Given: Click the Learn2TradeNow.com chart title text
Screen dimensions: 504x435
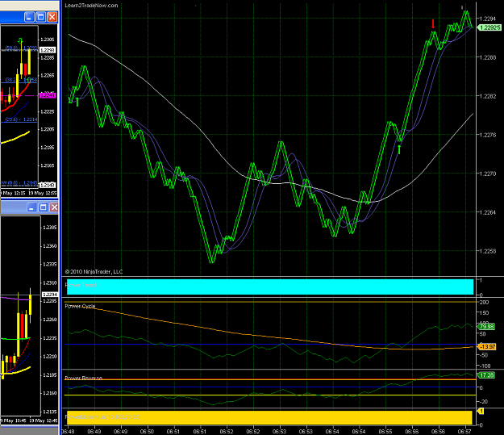Looking at the screenshot, I should tap(91, 6).
